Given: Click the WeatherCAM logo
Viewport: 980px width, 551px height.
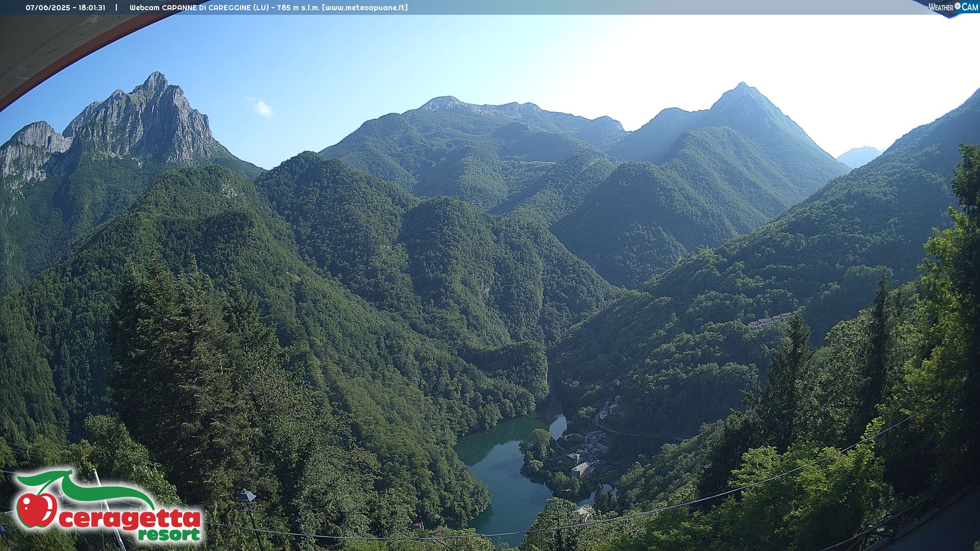Looking at the screenshot, I should click(x=953, y=7).
